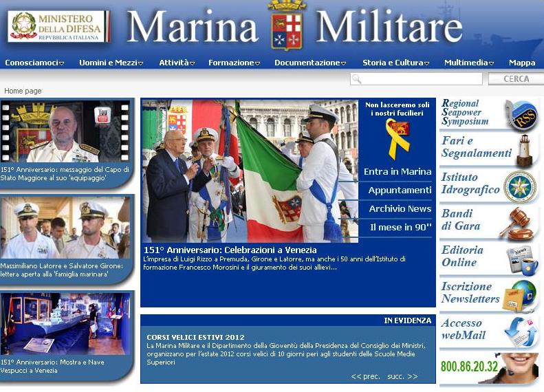The height and width of the screenshot is (392, 544).
Task: Click the globe newsletter icon
Action: tap(519, 296)
